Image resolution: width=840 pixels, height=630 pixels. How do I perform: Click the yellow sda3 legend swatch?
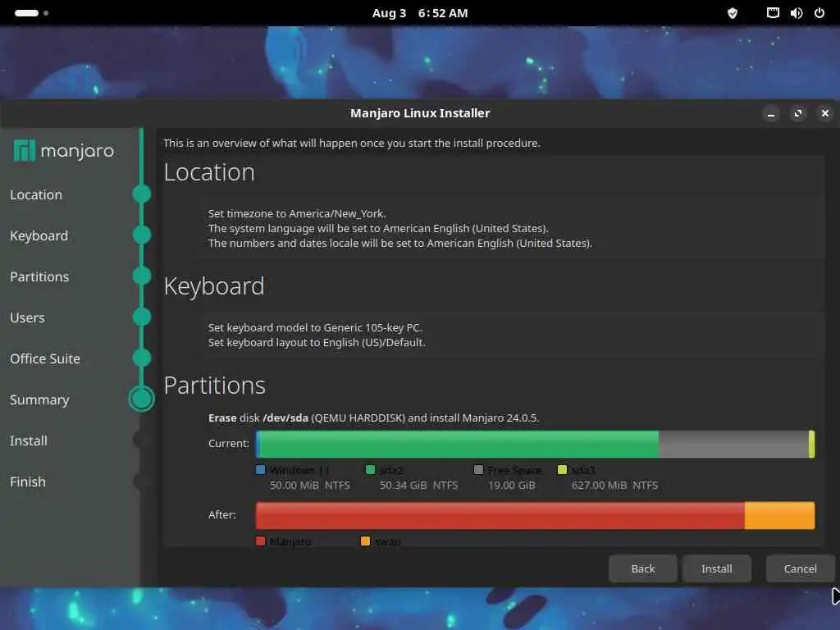pos(562,470)
